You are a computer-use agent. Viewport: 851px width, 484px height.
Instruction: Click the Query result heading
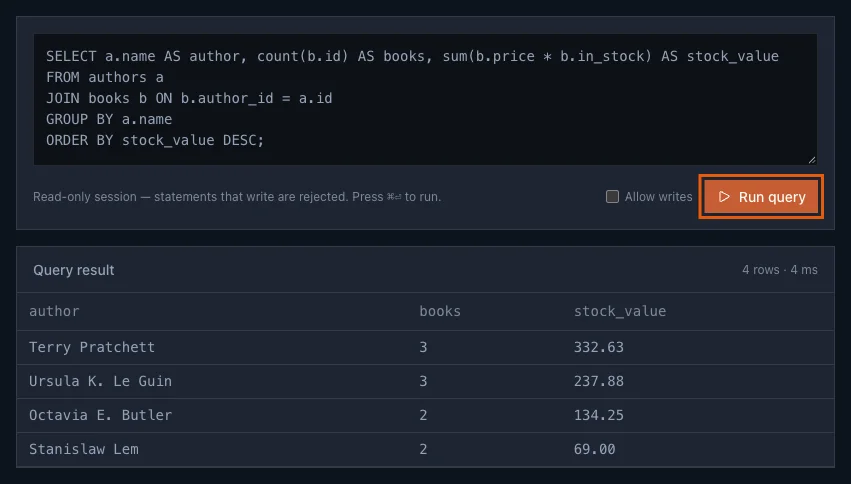(x=74, y=270)
